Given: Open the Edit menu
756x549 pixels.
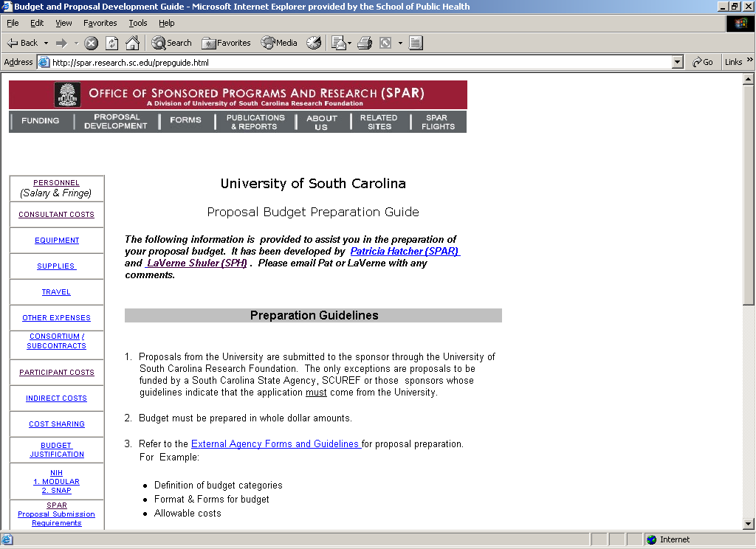Looking at the screenshot, I should [x=37, y=23].
